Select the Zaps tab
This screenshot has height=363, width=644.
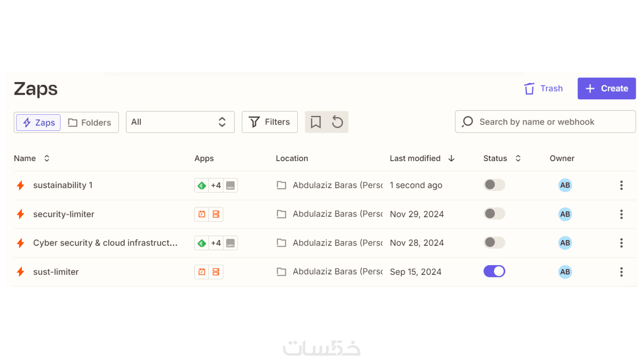click(x=38, y=123)
